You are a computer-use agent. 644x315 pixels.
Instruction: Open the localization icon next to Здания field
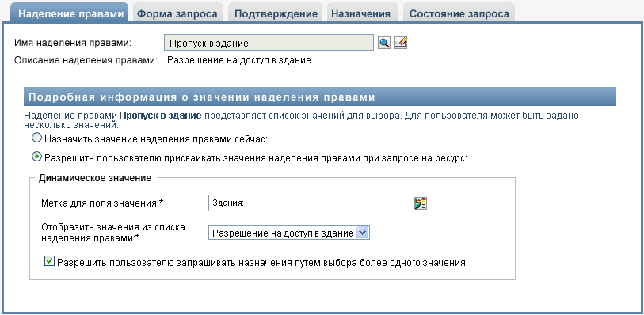pyautogui.click(x=421, y=203)
